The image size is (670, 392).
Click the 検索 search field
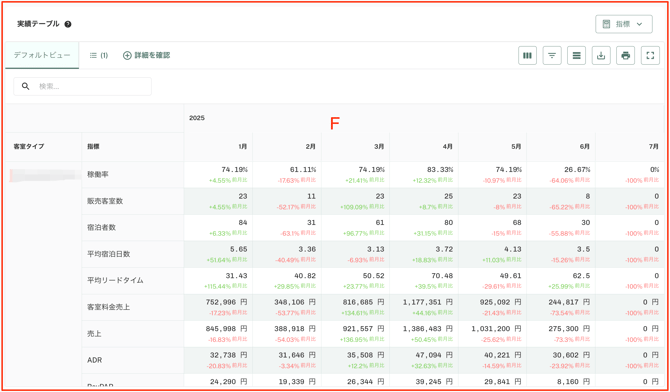[82, 86]
